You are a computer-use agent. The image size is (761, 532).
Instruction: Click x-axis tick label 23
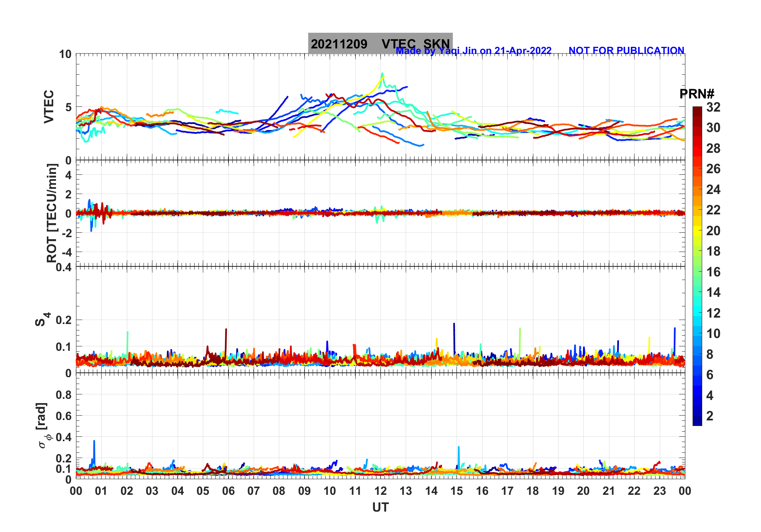(x=659, y=491)
